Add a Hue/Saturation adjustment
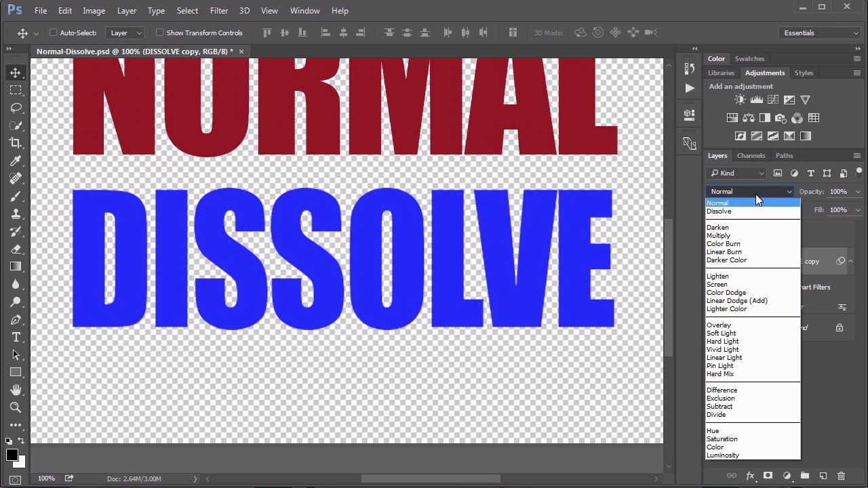The width and height of the screenshot is (868, 488). [x=732, y=118]
